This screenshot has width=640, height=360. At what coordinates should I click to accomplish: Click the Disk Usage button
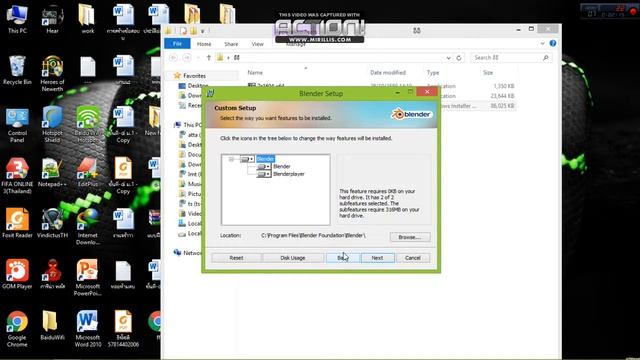(x=293, y=258)
